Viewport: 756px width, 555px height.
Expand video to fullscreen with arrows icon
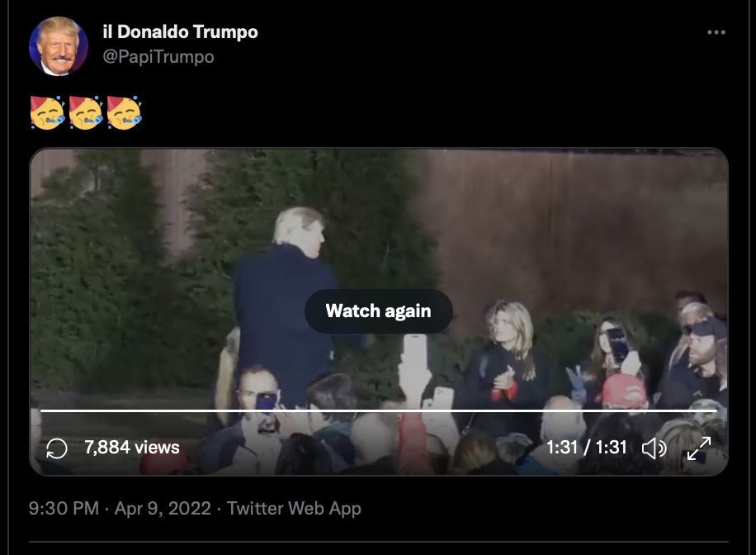coord(698,448)
